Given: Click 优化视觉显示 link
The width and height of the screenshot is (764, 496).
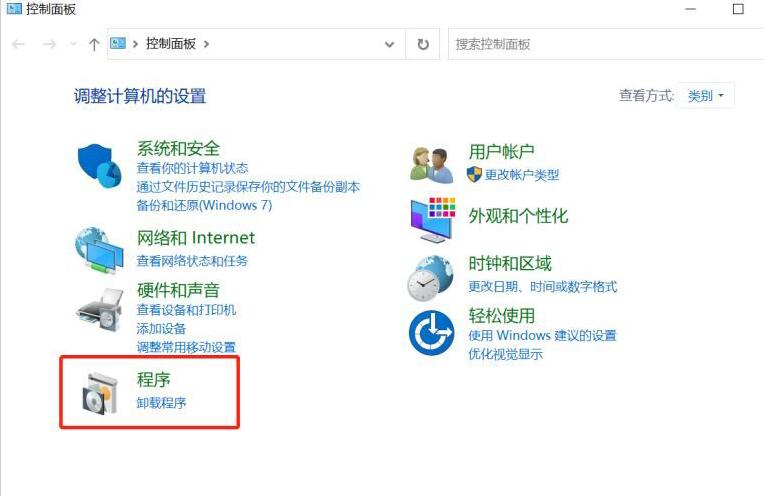Looking at the screenshot, I should coord(505,354).
